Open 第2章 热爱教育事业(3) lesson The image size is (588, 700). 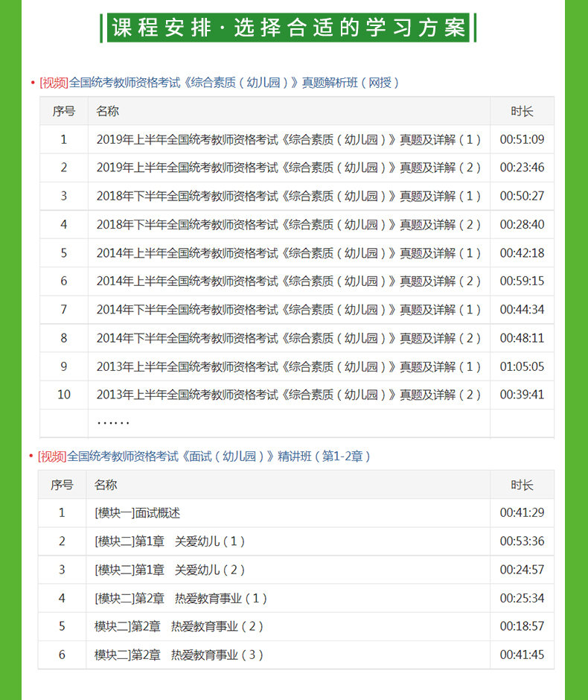179,655
